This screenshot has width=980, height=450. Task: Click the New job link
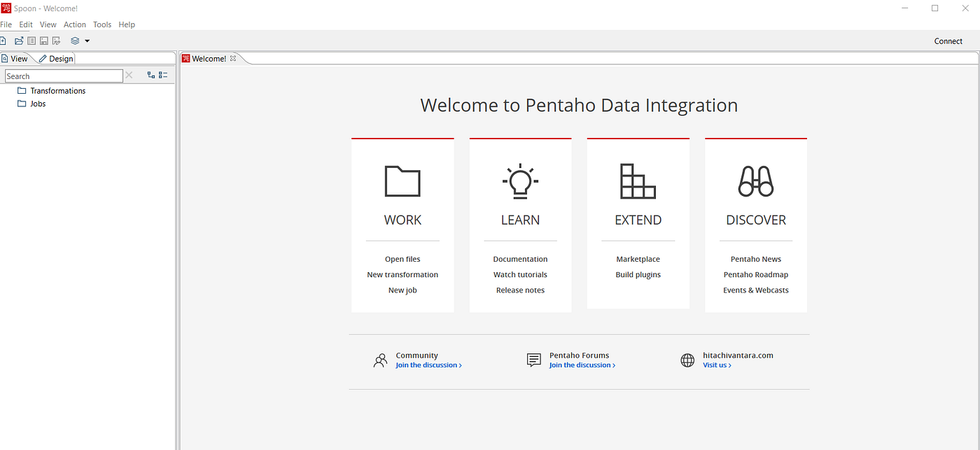[402, 290]
